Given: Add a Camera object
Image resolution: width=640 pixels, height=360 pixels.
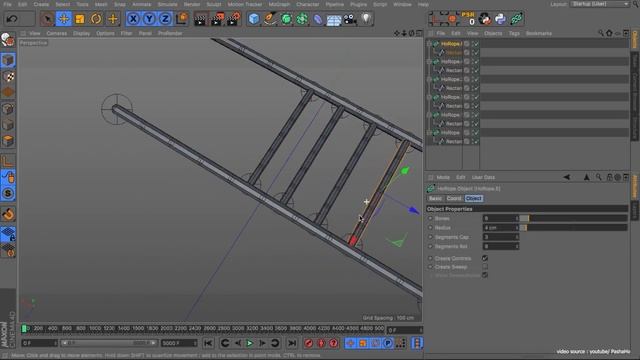Looking at the screenshot, I should pyautogui.click(x=350, y=19).
